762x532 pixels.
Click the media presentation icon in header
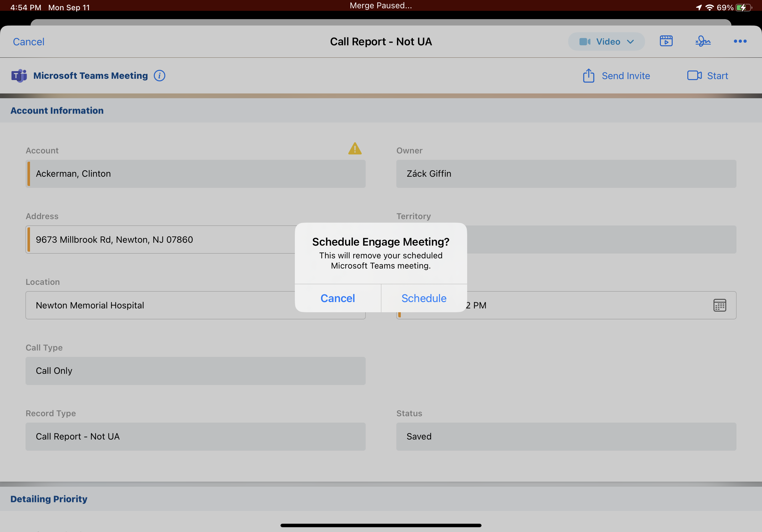point(666,41)
